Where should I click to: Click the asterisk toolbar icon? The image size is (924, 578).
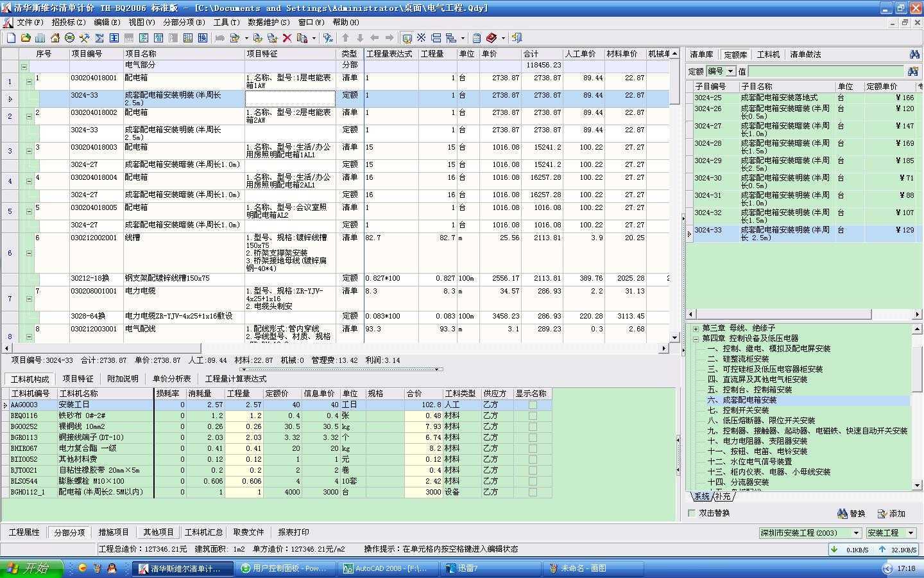[421, 38]
